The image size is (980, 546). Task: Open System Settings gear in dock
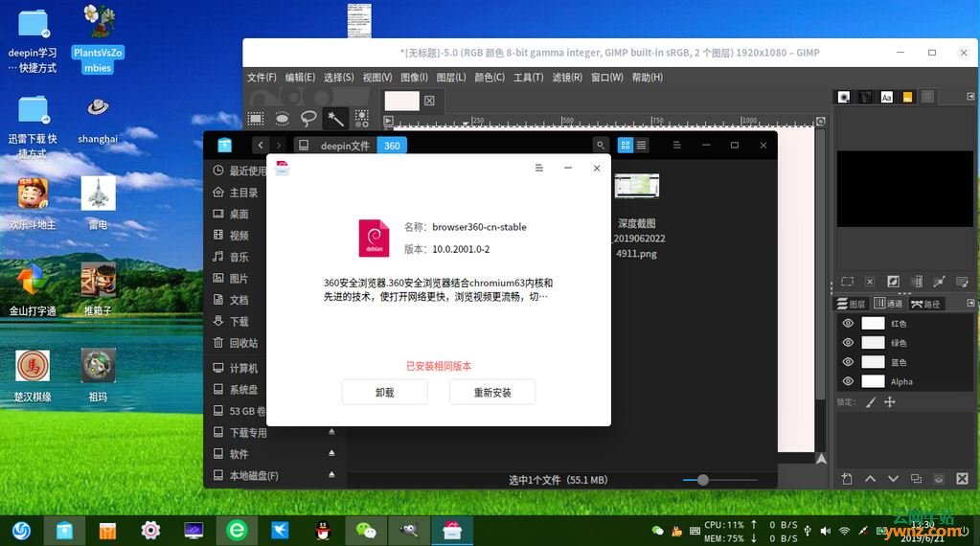(150, 531)
